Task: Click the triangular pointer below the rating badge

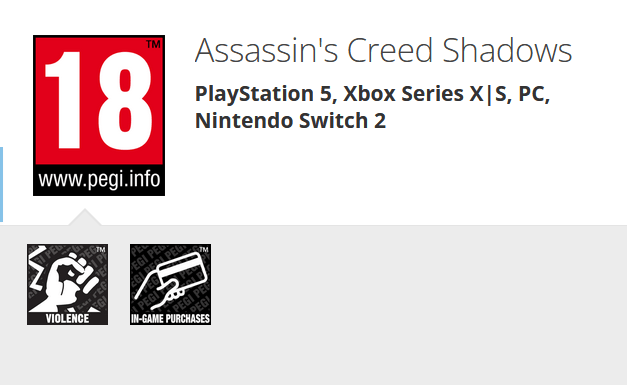Action: pyautogui.click(x=85, y=217)
